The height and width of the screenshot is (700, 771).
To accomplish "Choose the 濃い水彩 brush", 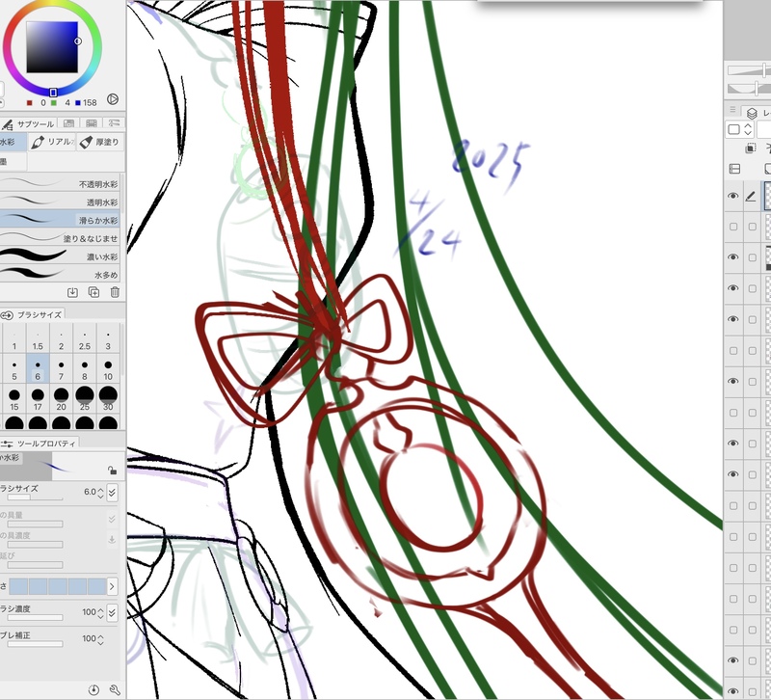I will tap(60, 256).
